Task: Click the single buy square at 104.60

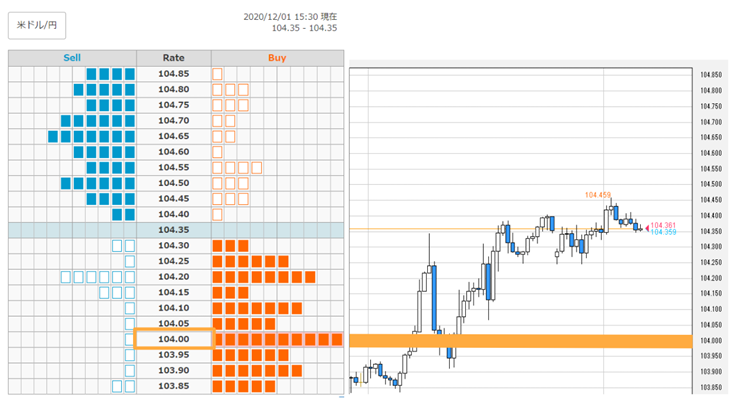Action: click(217, 152)
